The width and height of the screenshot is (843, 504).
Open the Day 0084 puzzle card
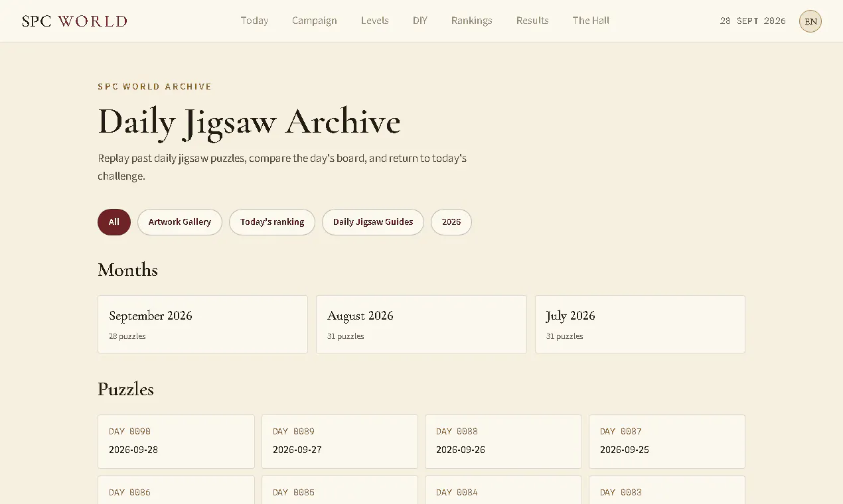503,490
